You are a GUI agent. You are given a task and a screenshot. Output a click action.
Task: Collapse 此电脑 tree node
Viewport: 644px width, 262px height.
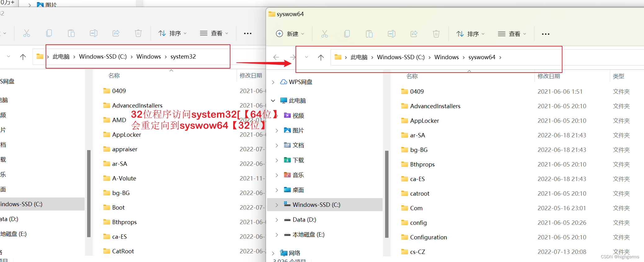tap(273, 100)
